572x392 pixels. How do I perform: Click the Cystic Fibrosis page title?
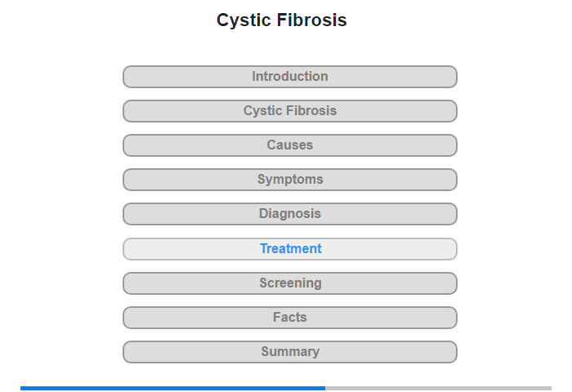(282, 20)
